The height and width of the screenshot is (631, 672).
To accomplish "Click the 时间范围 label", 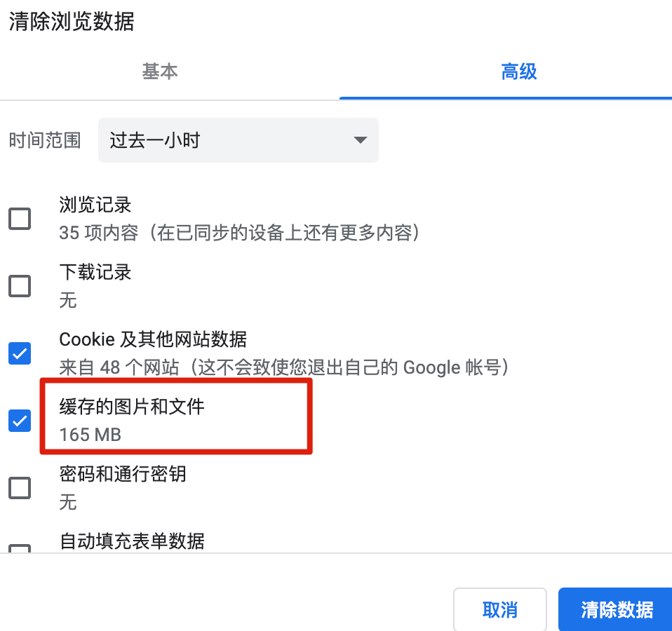I will click(x=44, y=140).
